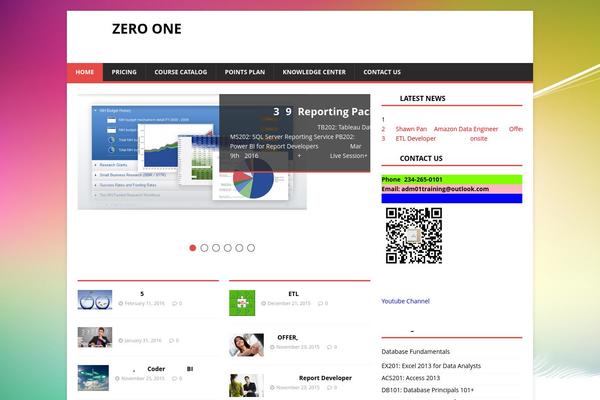
Task: Select the fifth slider pagination dot
Action: [x=239, y=248]
